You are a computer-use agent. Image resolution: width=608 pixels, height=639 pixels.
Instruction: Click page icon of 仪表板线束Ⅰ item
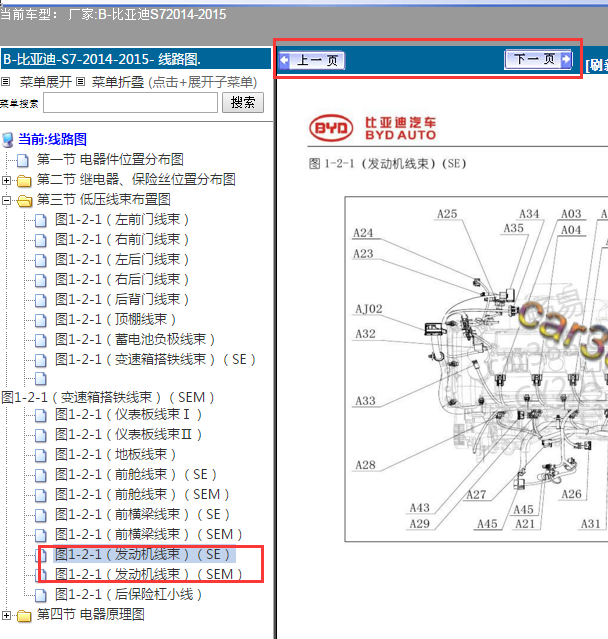41,416
